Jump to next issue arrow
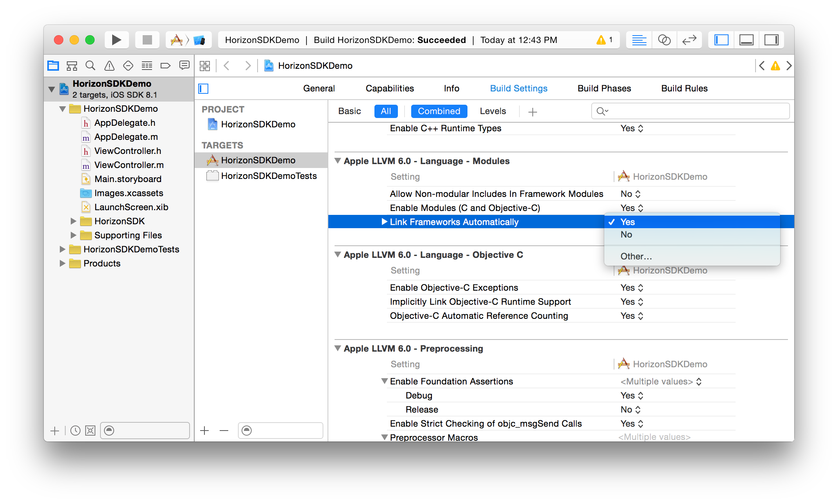Viewport: 838px width, 504px height. (789, 66)
